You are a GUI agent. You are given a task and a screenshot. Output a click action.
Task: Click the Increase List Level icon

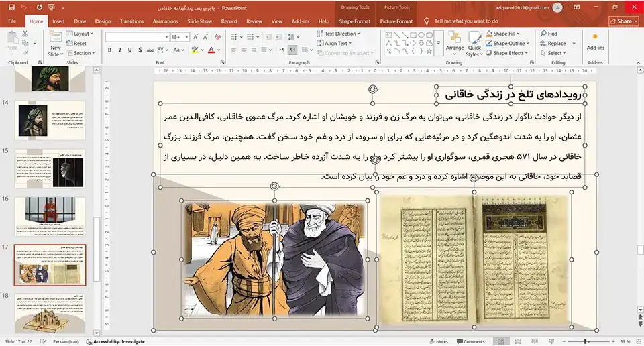(278, 37)
